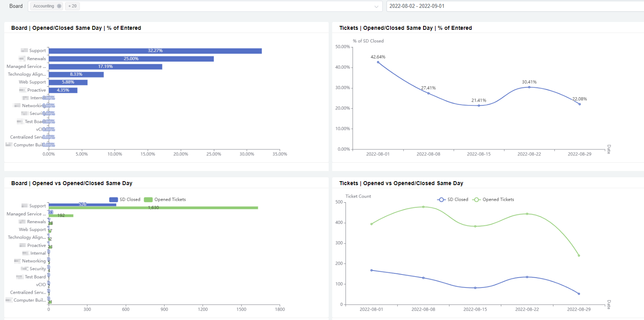Click the green 1,630 Opened Tickets Support bar
644x320 pixels.
coord(153,208)
